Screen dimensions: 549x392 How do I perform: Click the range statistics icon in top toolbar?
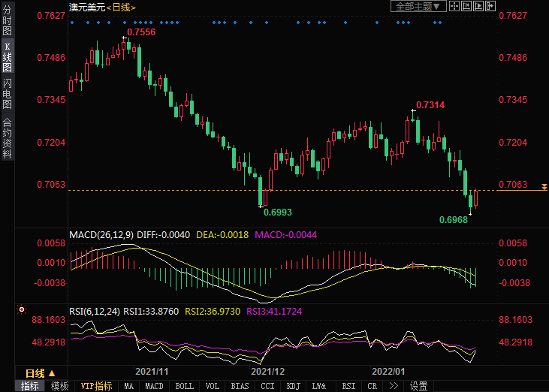pos(467,6)
